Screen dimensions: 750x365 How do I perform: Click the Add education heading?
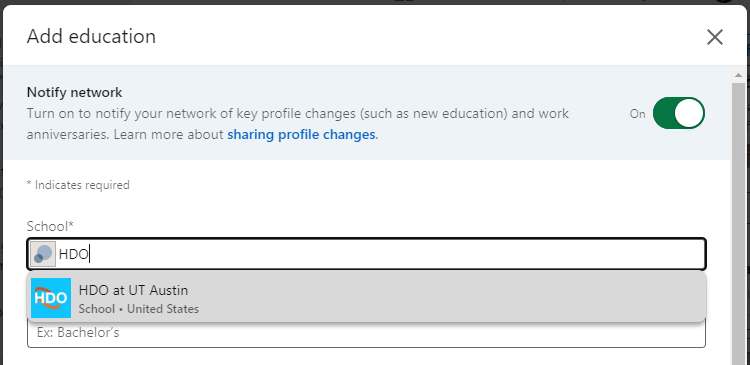coord(91,36)
